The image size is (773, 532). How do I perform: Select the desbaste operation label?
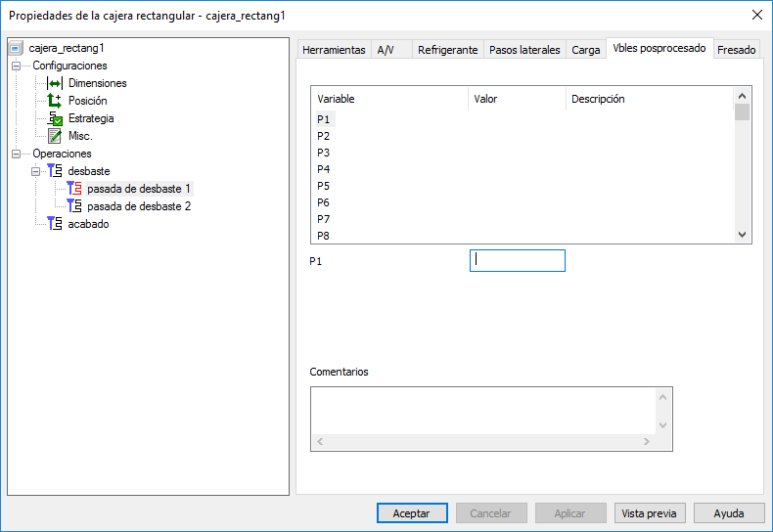[x=89, y=171]
